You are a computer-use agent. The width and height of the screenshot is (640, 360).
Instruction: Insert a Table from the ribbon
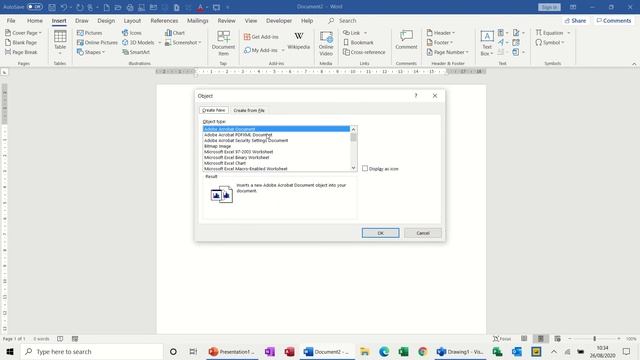pyautogui.click(x=60, y=42)
